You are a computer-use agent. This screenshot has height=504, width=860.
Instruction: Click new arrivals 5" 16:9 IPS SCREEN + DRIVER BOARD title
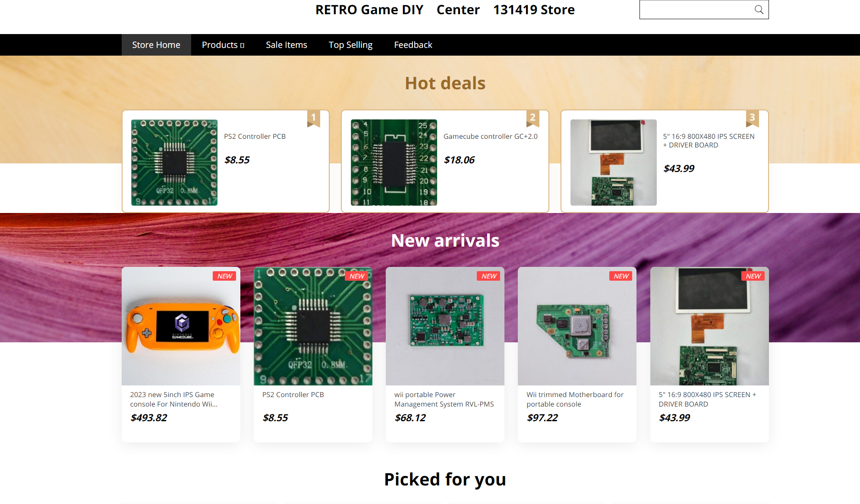(x=707, y=399)
